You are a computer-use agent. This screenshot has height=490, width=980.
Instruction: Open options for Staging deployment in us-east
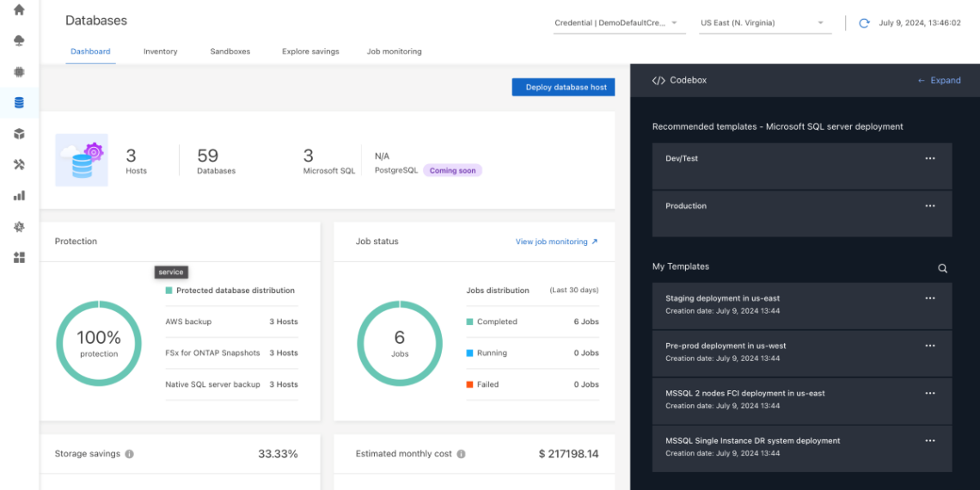click(929, 298)
